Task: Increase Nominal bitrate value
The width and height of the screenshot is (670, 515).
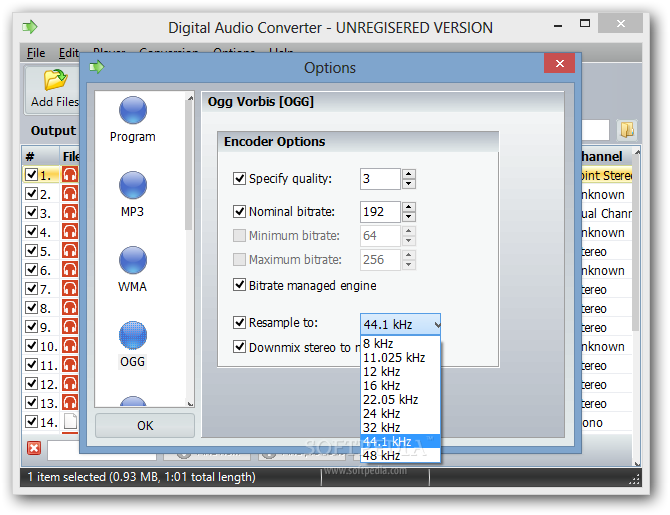Action: coord(409,207)
